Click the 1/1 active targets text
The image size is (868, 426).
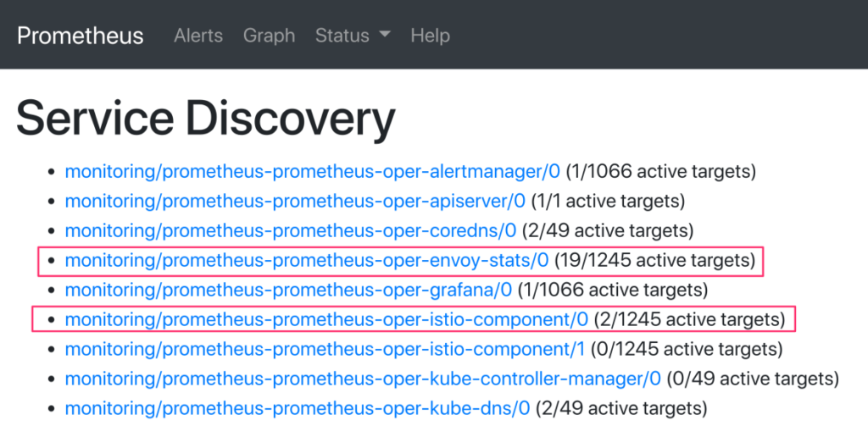click(x=608, y=202)
